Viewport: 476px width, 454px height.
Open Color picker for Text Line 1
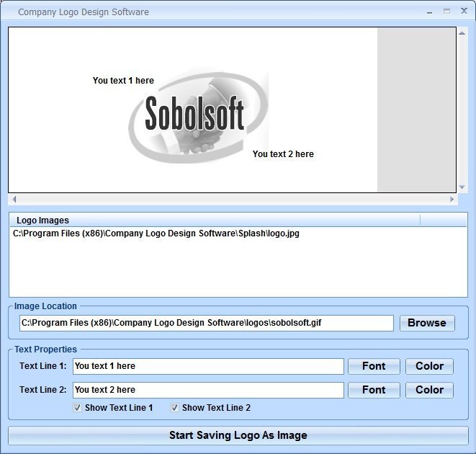(430, 366)
